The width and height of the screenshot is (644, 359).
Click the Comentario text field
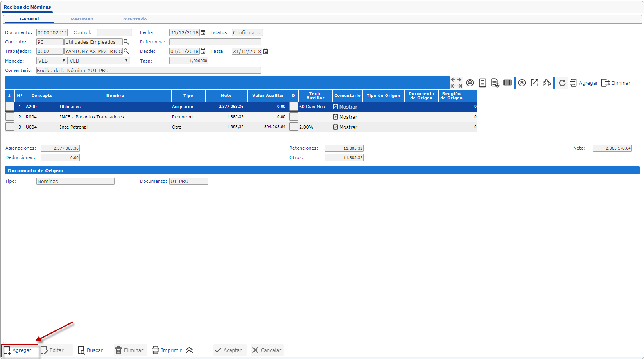(x=149, y=71)
